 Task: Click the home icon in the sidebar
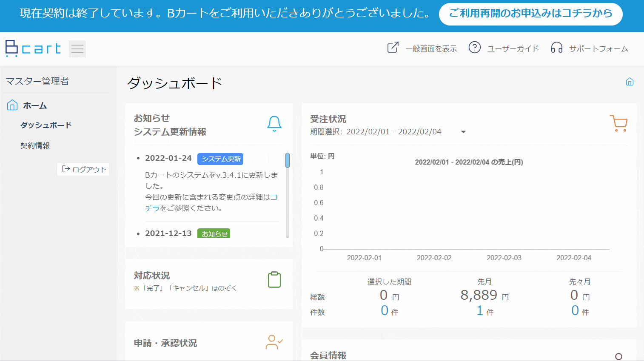(12, 105)
